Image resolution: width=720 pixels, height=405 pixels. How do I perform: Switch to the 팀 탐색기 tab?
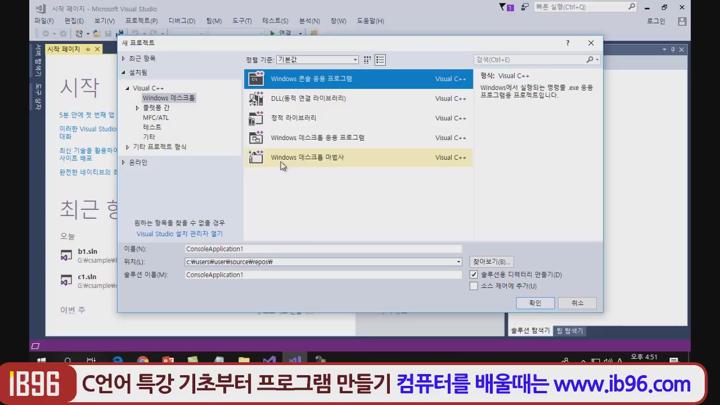pos(570,331)
